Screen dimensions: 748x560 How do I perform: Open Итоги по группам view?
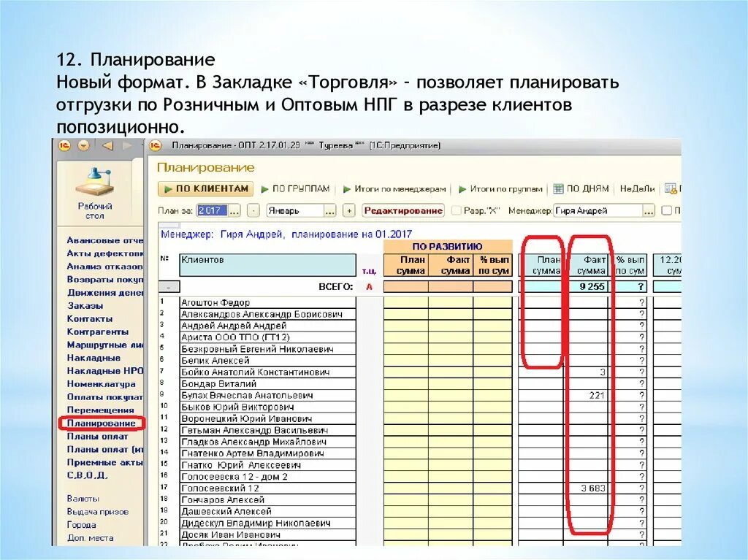pos(501,189)
